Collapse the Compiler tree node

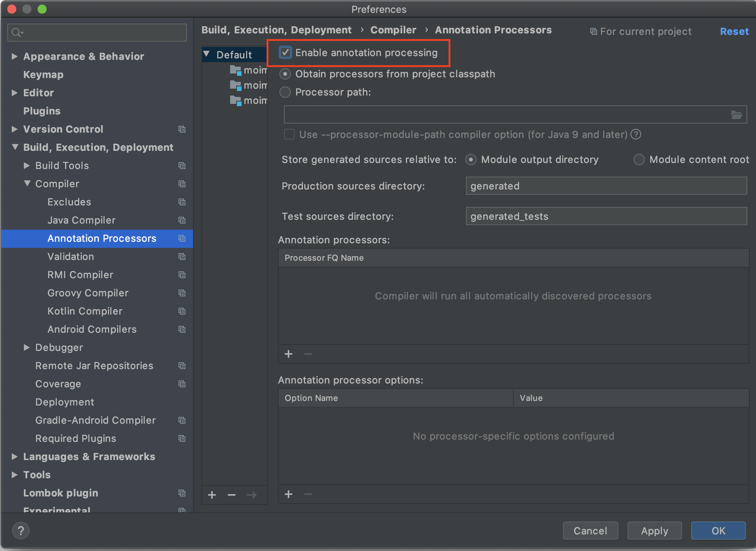click(27, 184)
